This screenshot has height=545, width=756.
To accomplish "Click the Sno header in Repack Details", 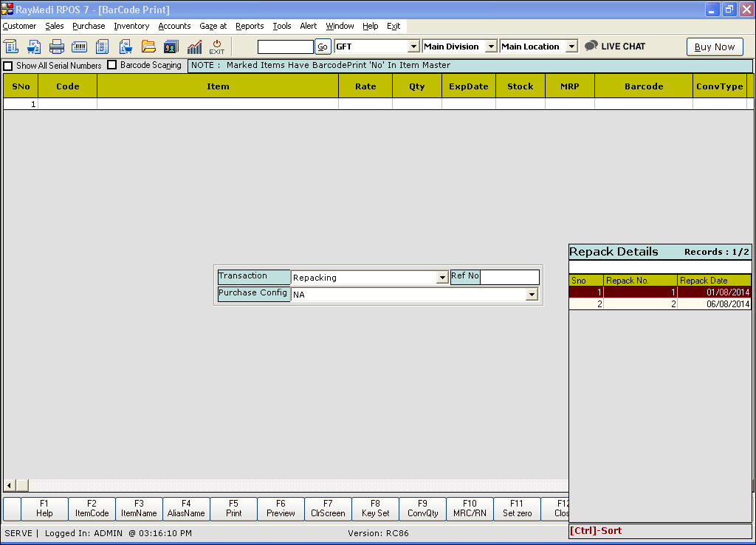I will (x=585, y=280).
